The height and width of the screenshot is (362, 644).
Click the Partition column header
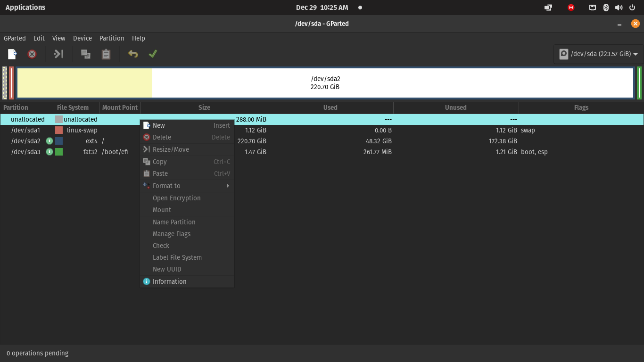click(x=27, y=107)
